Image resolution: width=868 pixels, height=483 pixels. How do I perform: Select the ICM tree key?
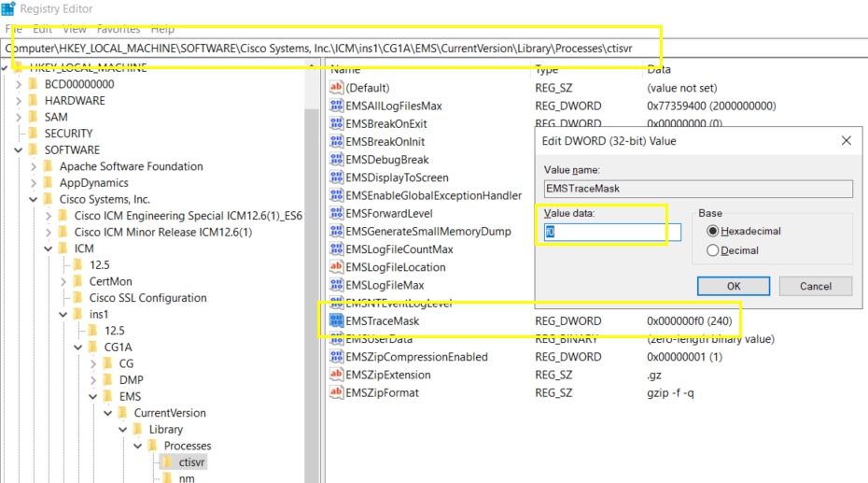84,249
